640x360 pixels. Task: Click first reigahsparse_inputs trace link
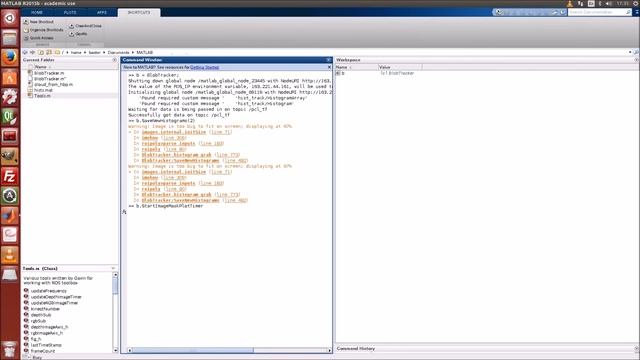click(169, 144)
